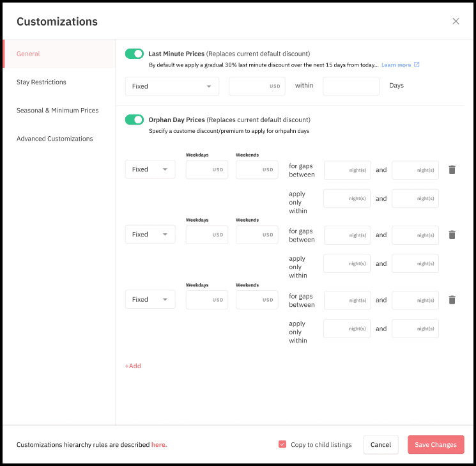The width and height of the screenshot is (476, 466).
Task: Focus second rule Weekdays USD field
Action: coord(207,235)
